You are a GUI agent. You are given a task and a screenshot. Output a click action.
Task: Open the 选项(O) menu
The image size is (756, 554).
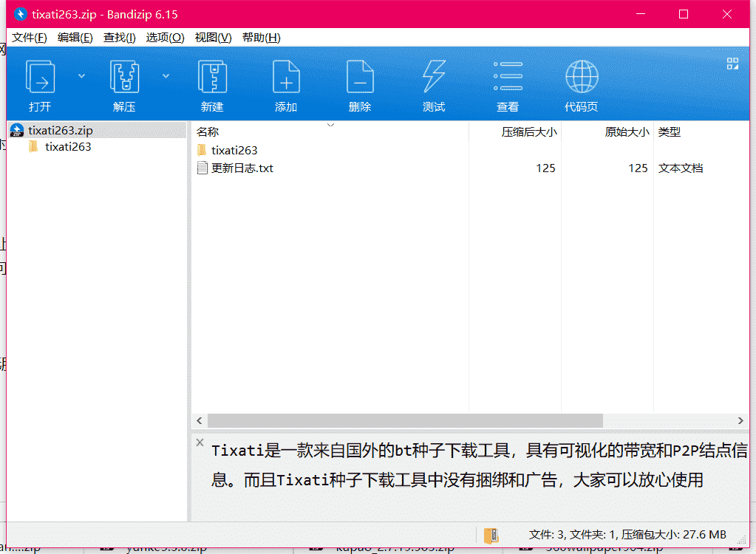(165, 38)
